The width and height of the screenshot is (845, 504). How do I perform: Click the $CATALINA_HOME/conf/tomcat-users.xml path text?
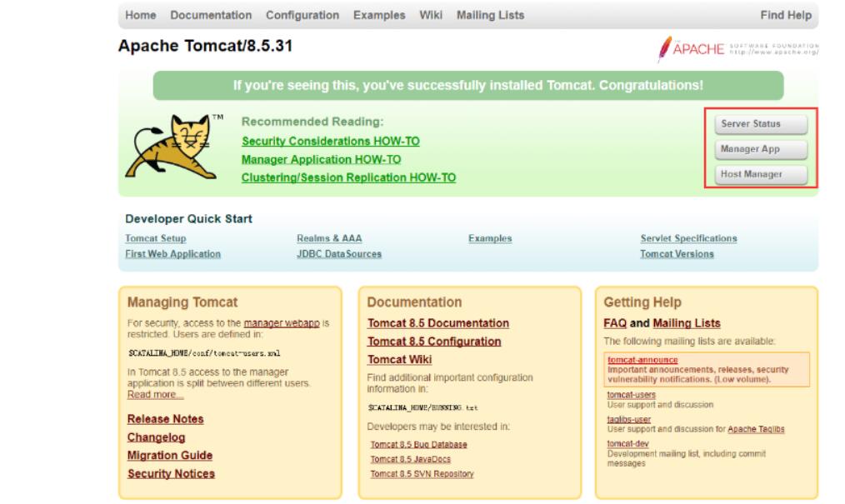pos(204,354)
